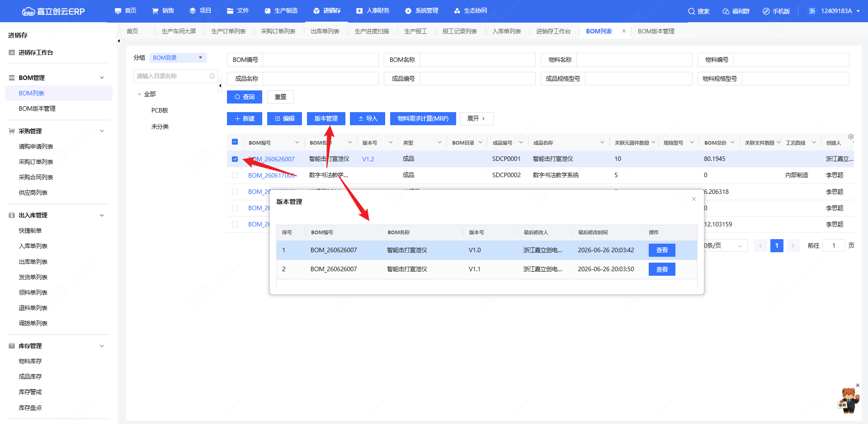Viewport: 868px width, 424px height.
Task: Click the help bear mascot icon
Action: [x=849, y=400]
